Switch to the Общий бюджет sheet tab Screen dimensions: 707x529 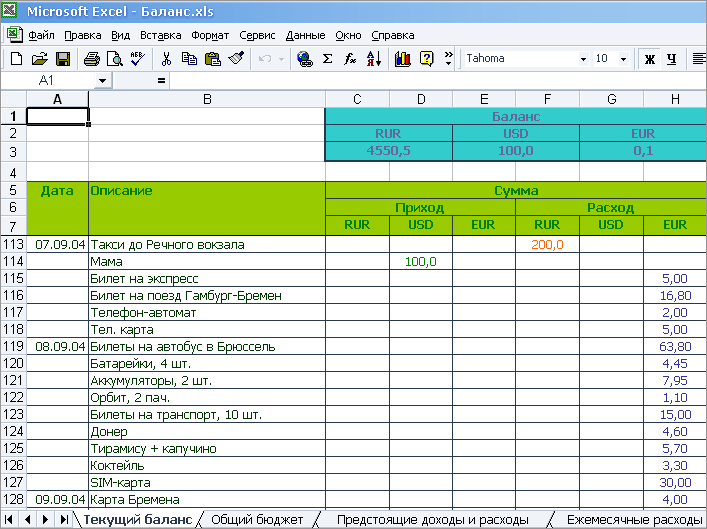click(257, 520)
